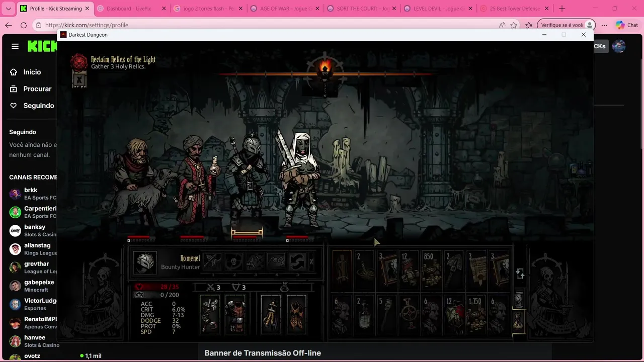Open grevthar recommended channel
This screenshot has width=644, height=362.
click(x=32, y=267)
